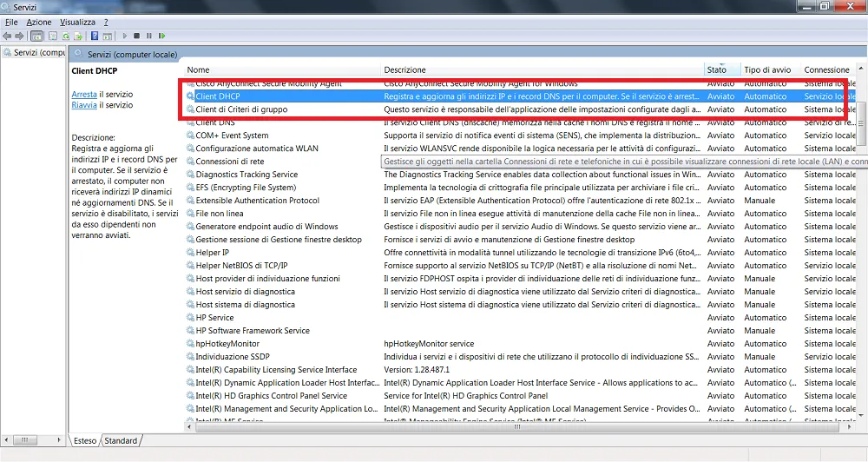Open the Properties toolbar icon
Image resolution: width=868 pixels, height=462 pixels.
(53, 36)
